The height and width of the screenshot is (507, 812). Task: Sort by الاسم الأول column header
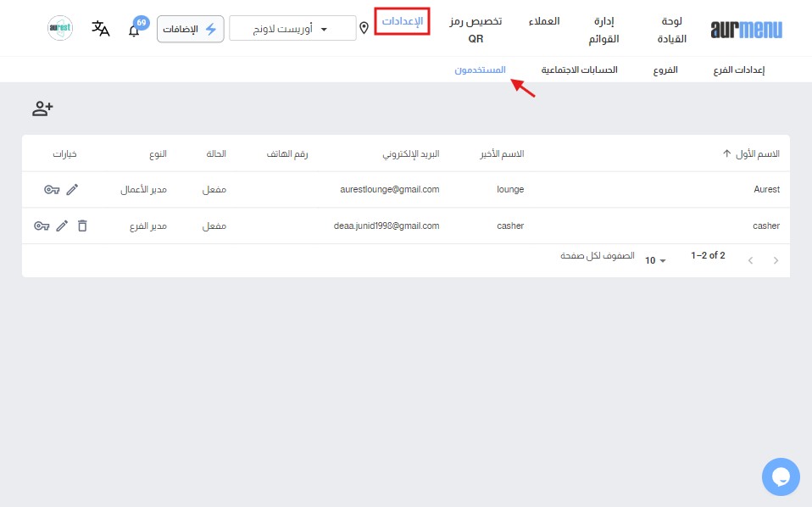tap(751, 154)
